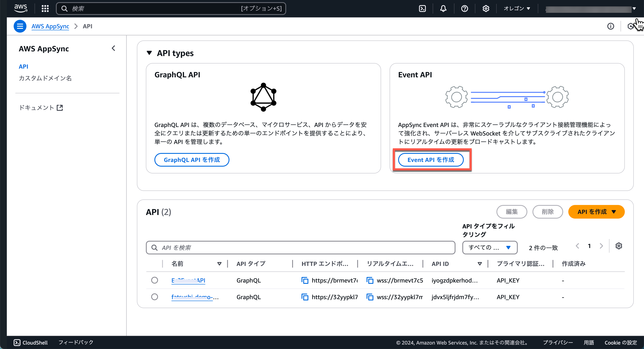This screenshot has height=349, width=644.
Task: Focus the API を検索 search field
Action: point(300,248)
